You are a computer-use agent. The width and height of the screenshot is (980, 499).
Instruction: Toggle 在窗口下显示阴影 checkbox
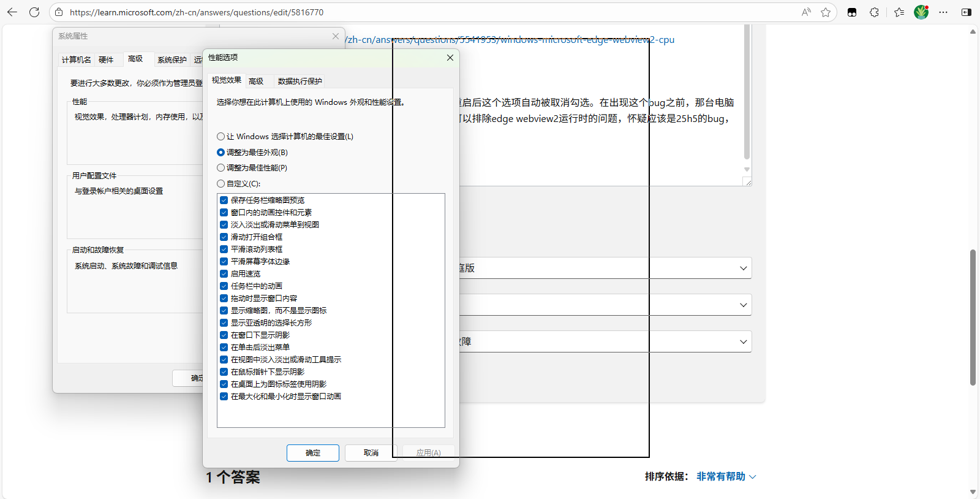pos(224,335)
